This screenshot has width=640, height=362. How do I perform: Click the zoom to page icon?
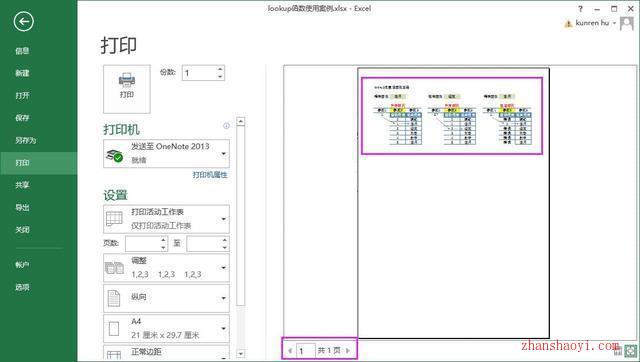(x=631, y=351)
